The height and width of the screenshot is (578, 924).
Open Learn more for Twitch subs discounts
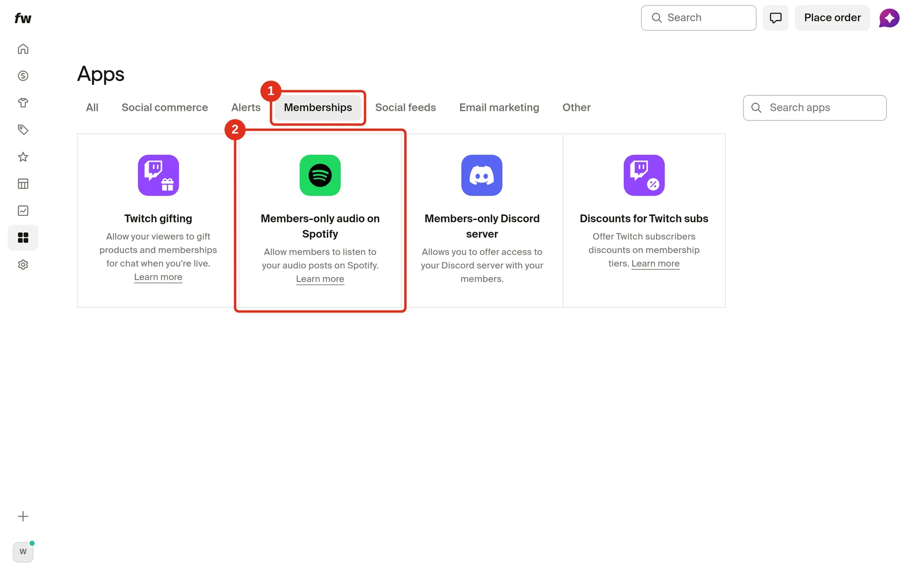[x=655, y=263]
